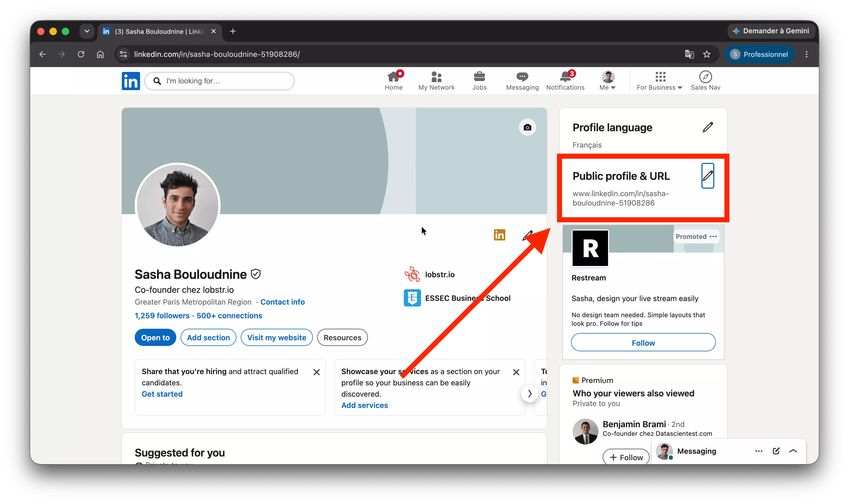Close the LinkedIn browser tab
This screenshot has height=504, width=849.
(x=214, y=31)
